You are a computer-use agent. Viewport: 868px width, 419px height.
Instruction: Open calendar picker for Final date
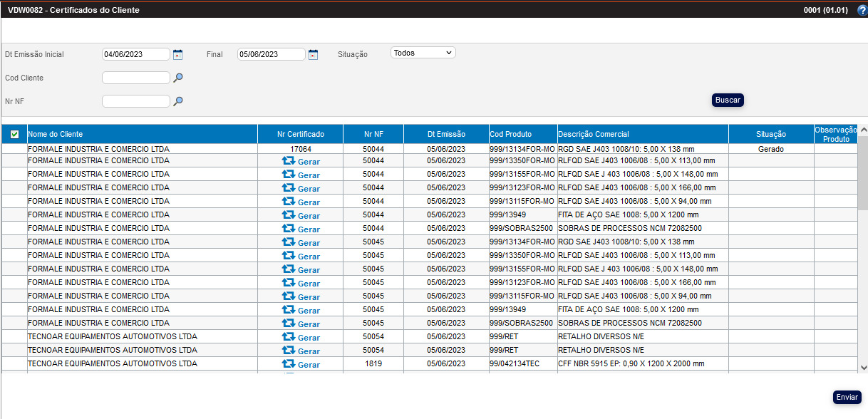tap(313, 54)
